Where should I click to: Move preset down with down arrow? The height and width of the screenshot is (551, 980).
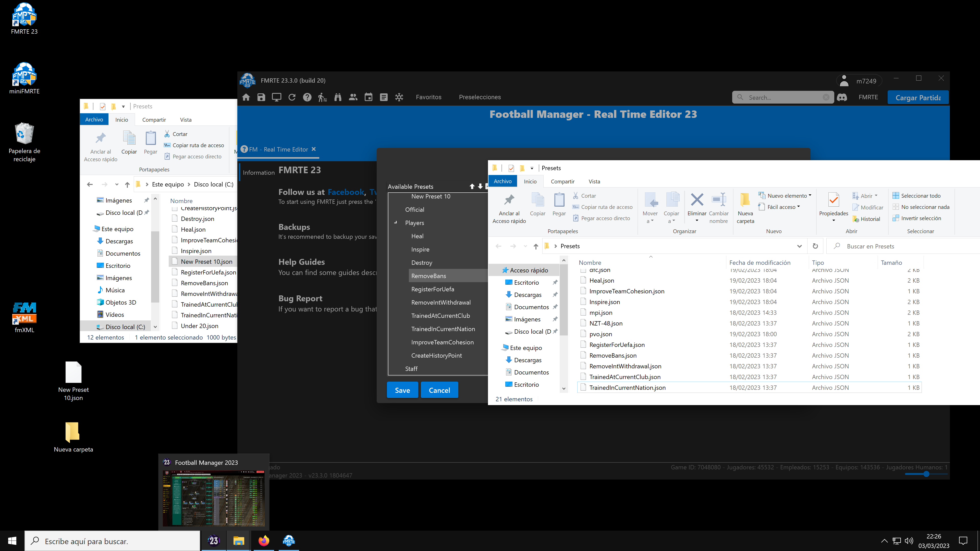tap(480, 186)
